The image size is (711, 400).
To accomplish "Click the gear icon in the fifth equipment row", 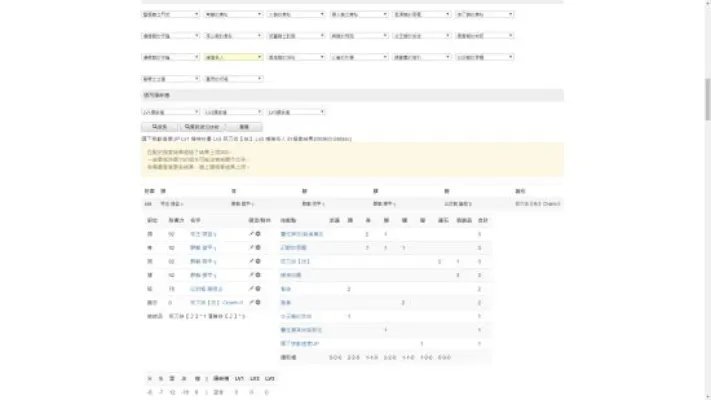I will coord(258,288).
